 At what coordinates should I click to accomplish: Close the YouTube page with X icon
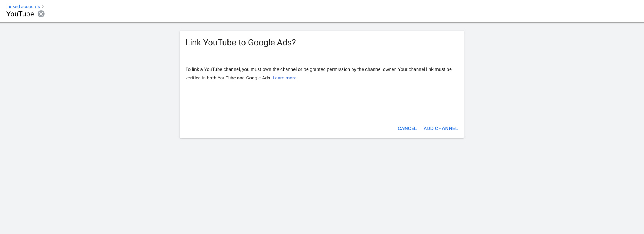tap(41, 14)
